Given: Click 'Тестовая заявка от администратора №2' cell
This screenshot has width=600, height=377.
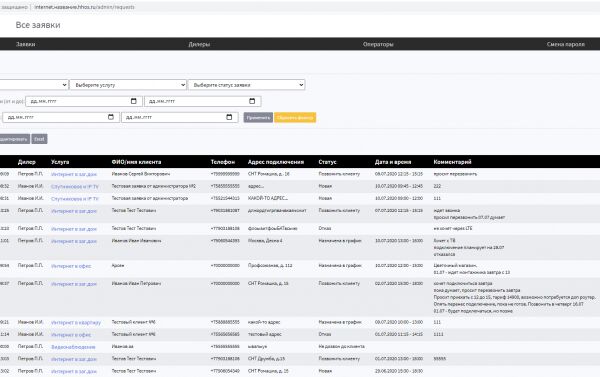Looking at the screenshot, I should [153, 186].
